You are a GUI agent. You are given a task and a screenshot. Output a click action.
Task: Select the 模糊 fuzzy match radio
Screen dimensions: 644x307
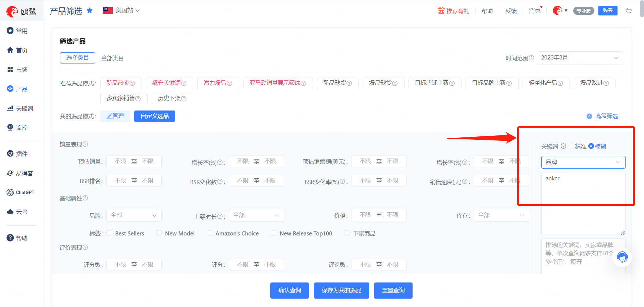(x=591, y=146)
